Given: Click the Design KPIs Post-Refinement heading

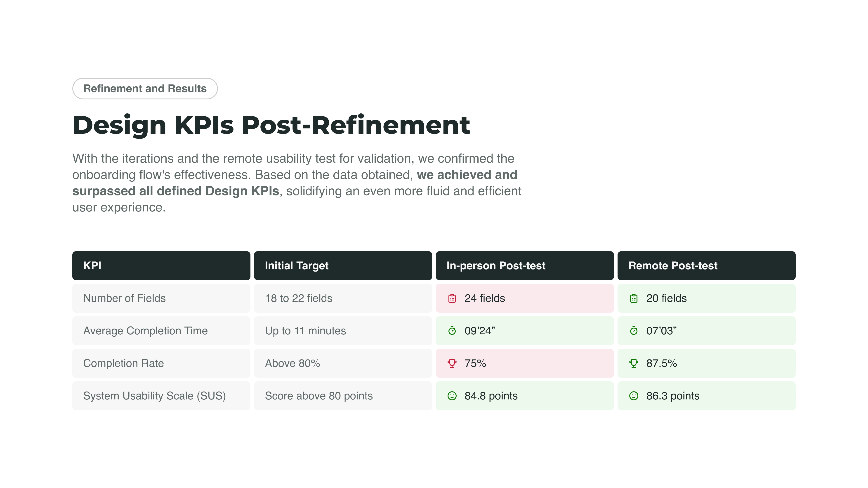Looking at the screenshot, I should tap(271, 125).
